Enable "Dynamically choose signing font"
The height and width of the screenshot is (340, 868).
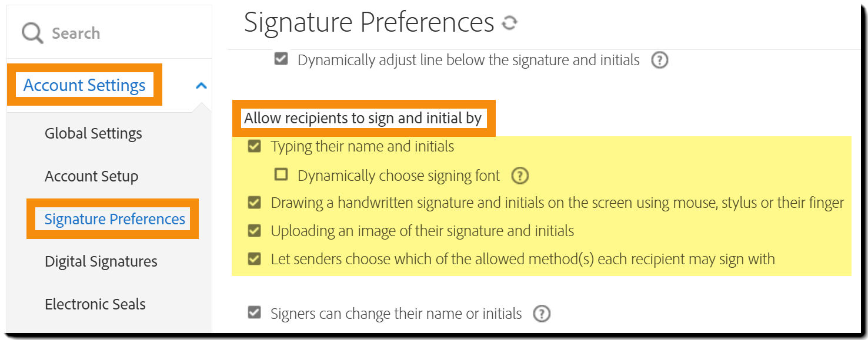point(281,174)
